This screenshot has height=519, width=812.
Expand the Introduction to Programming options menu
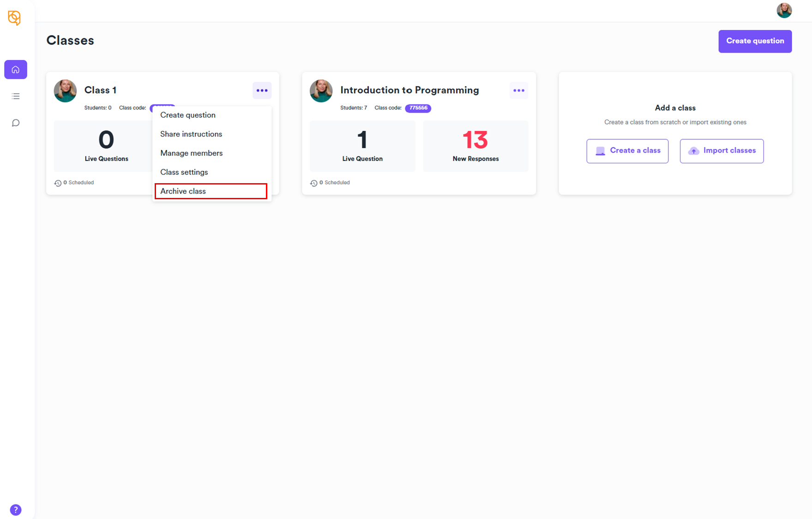tap(518, 90)
